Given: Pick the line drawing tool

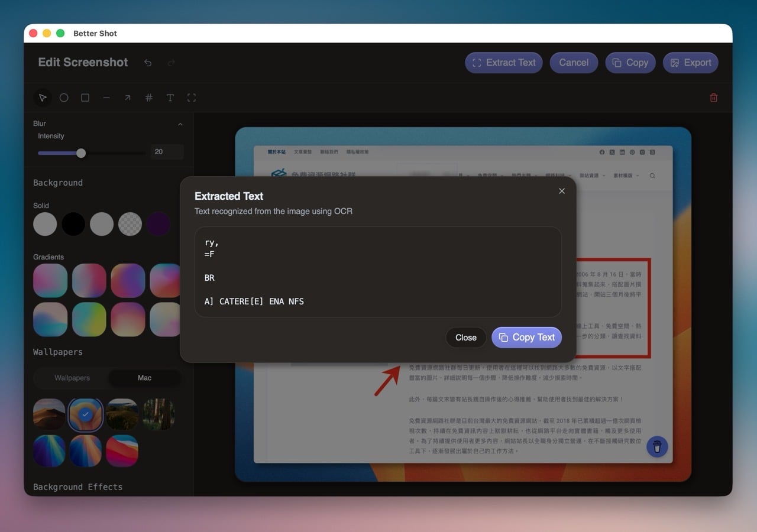Looking at the screenshot, I should point(106,98).
